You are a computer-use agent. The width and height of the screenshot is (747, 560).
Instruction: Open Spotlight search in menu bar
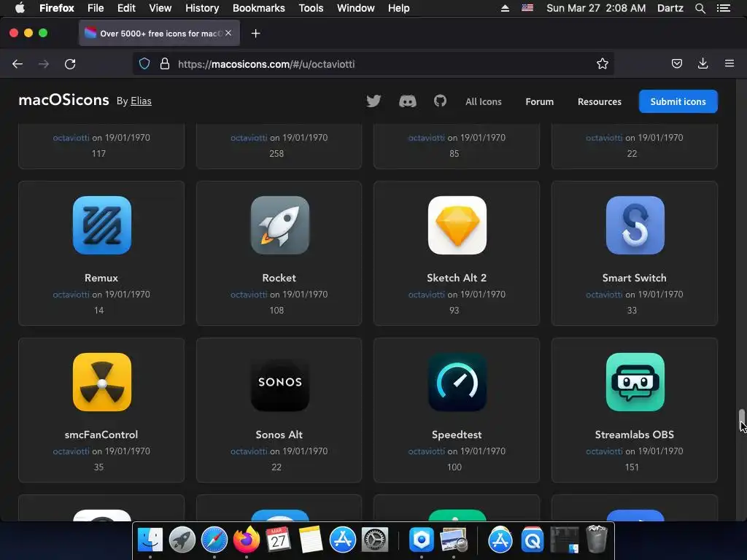tap(700, 8)
